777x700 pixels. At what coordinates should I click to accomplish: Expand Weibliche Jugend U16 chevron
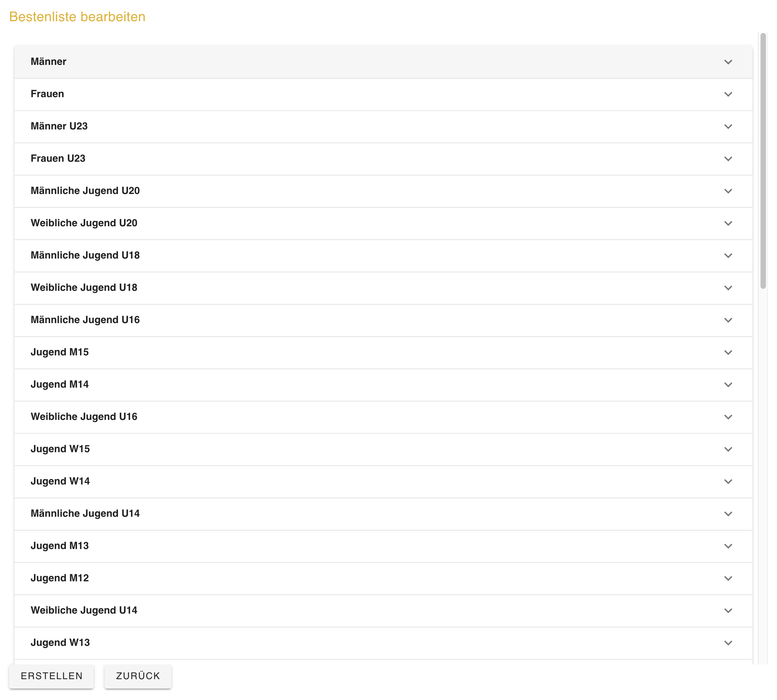[x=728, y=417]
